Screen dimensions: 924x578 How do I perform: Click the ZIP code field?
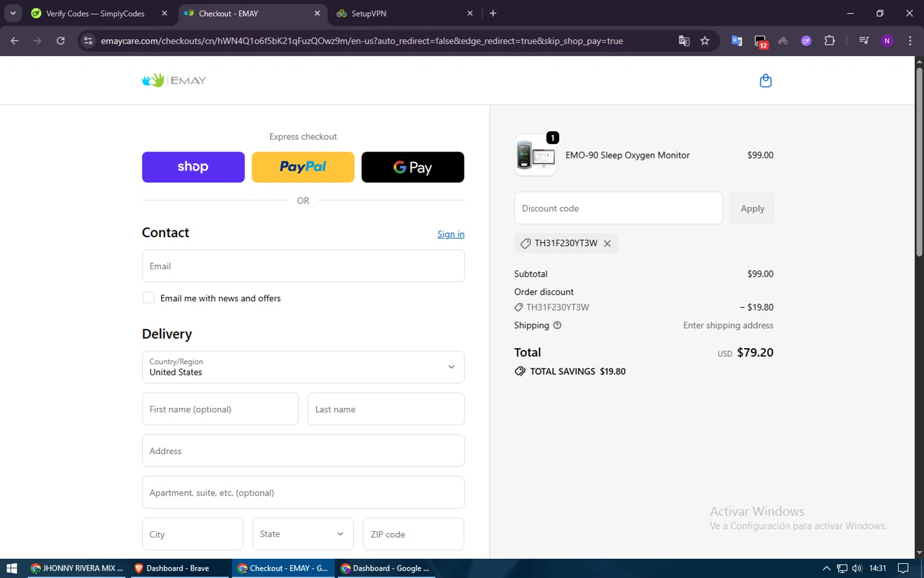(413, 534)
